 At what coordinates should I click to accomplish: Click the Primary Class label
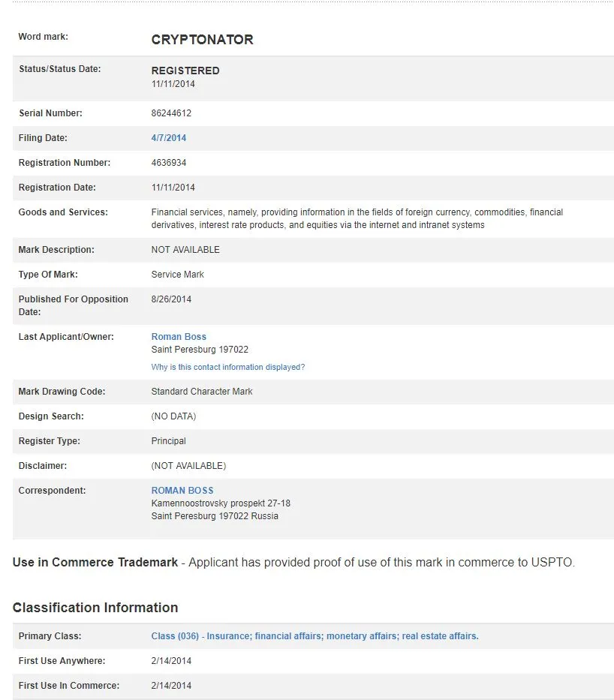(50, 635)
